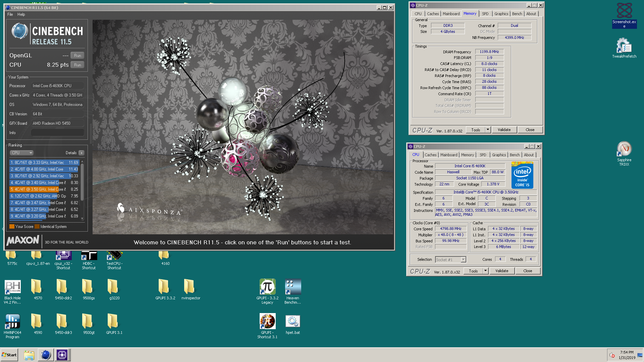The width and height of the screenshot is (644, 362).
Task: Select the GPUPI Shortcut 3.1 icon
Action: [267, 326]
